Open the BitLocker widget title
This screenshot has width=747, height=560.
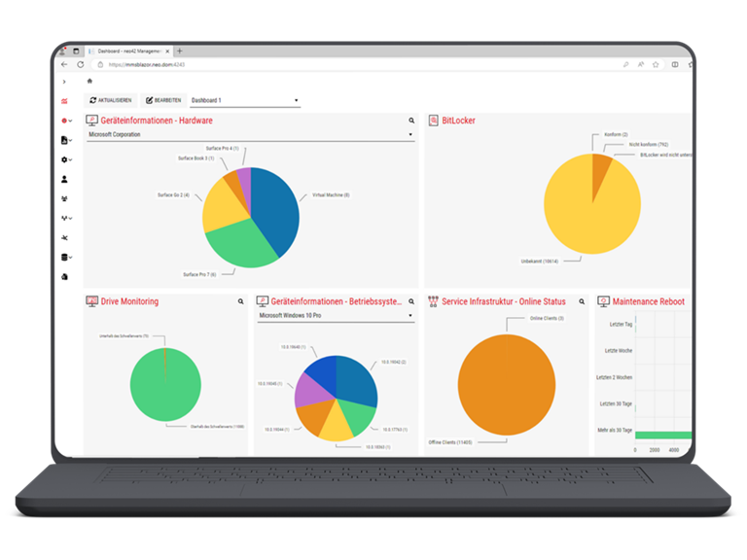458,121
